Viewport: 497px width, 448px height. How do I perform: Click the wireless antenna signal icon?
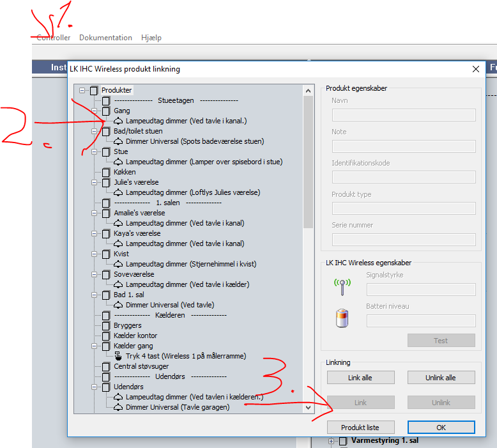[x=342, y=285]
